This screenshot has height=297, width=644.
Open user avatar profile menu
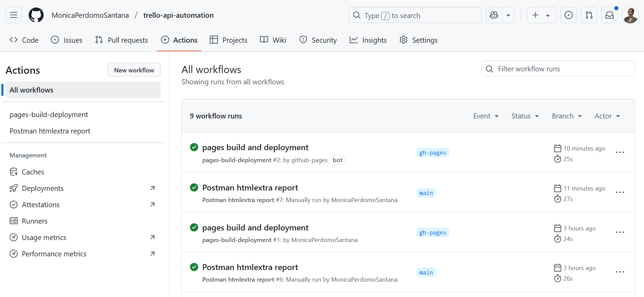630,15
